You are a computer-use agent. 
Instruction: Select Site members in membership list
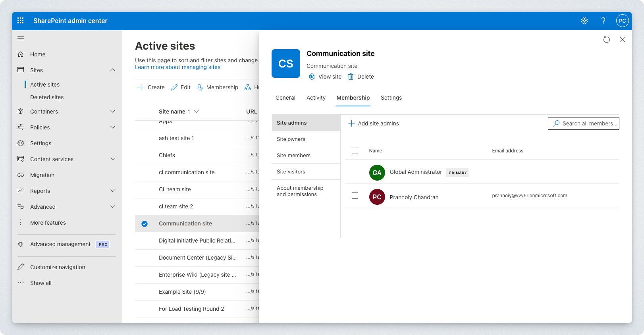306,155
